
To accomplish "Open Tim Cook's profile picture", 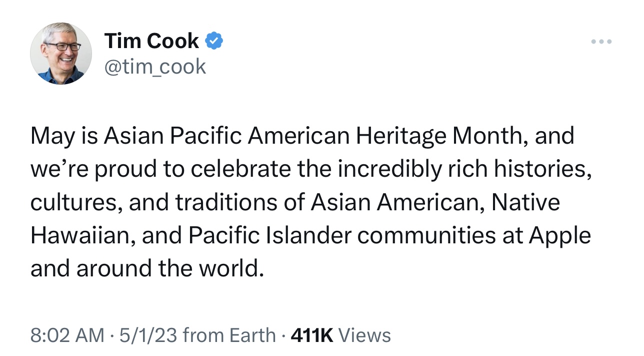I will click(x=61, y=53).
